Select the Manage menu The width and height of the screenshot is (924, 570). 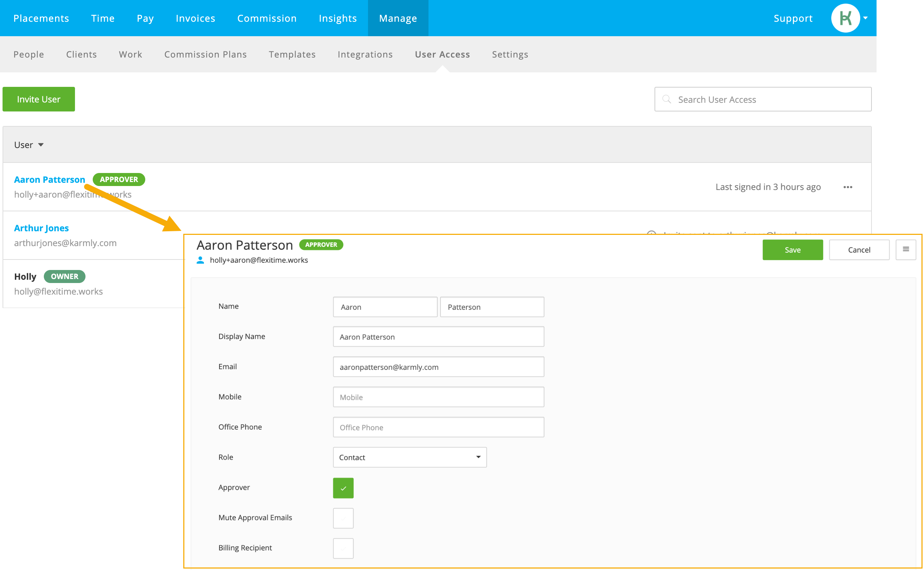[398, 18]
